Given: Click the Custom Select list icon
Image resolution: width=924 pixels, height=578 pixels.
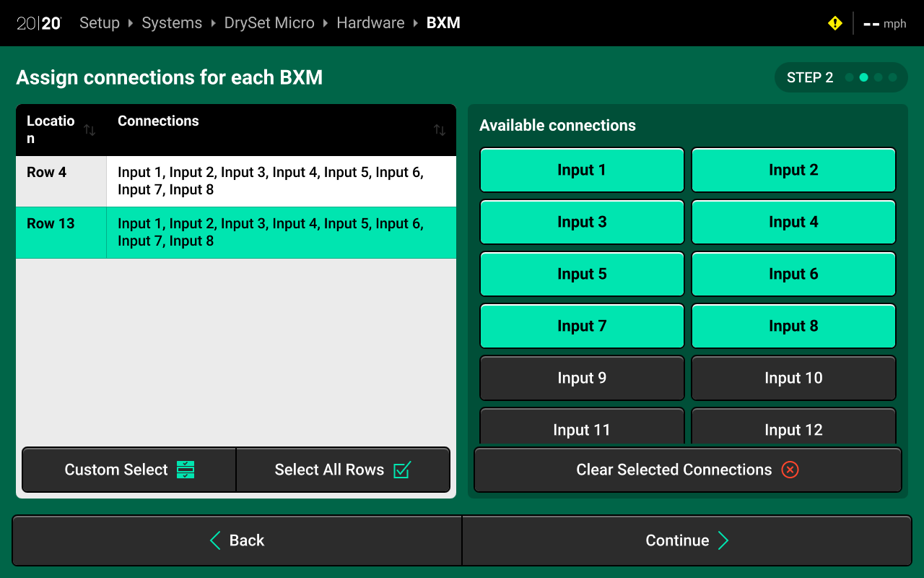Looking at the screenshot, I should click(x=186, y=470).
